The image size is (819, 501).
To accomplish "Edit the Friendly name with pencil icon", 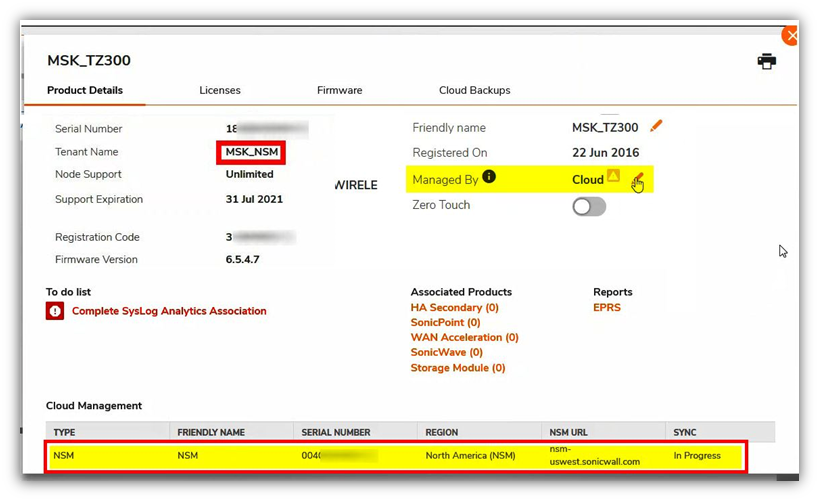I will (656, 126).
